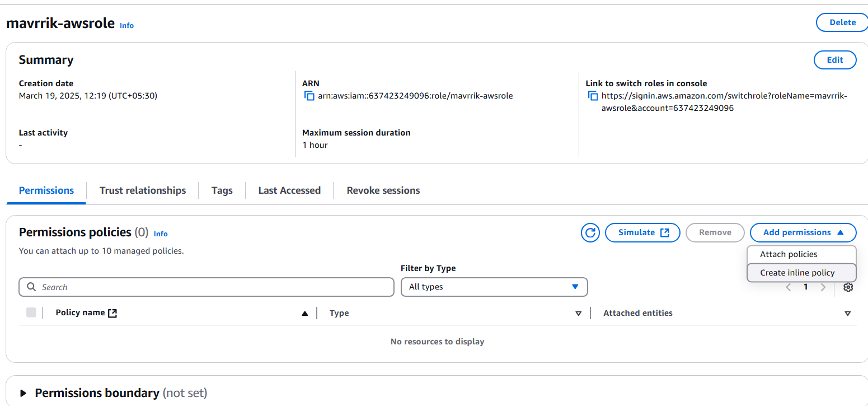This screenshot has width=868, height=406.
Task: Go to next page of policies
Action: tap(823, 287)
